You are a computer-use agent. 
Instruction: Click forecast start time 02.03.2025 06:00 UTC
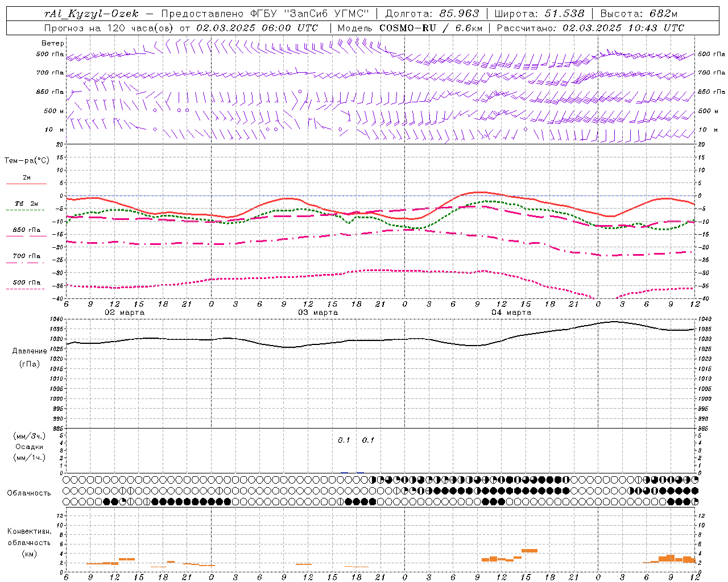pos(257,28)
